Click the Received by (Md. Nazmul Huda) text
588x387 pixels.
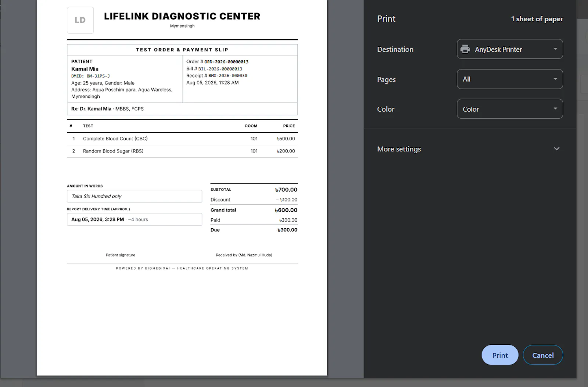click(244, 255)
